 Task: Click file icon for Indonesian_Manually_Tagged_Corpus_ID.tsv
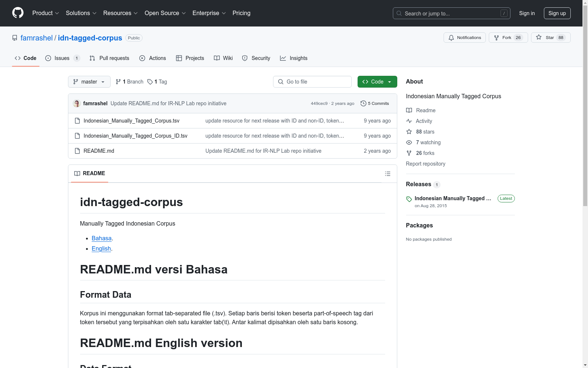click(x=77, y=136)
